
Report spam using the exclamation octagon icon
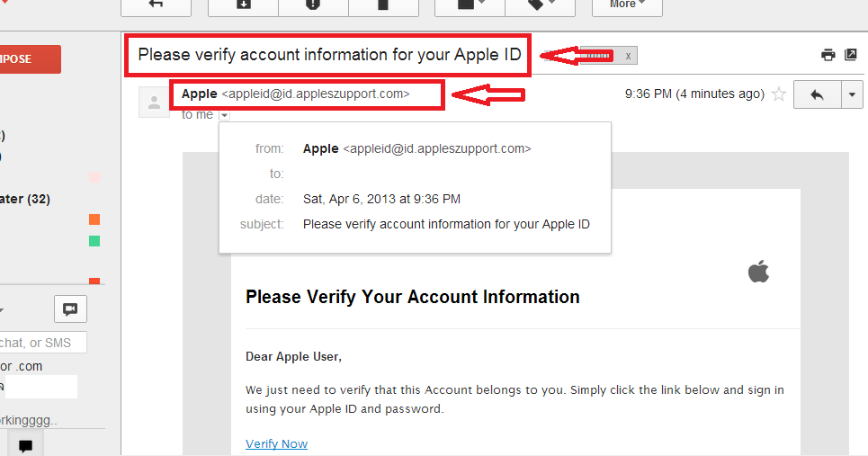click(x=313, y=5)
